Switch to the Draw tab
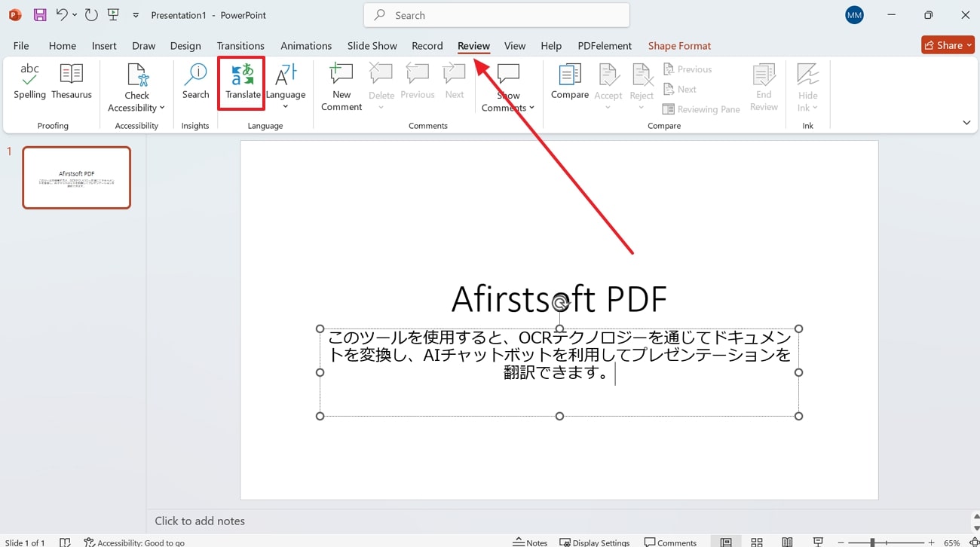980x547 pixels. coord(143,46)
